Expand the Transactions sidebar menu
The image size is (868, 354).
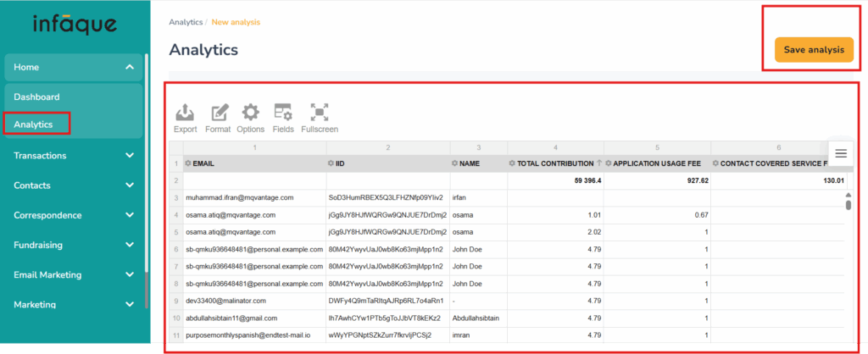tap(129, 156)
